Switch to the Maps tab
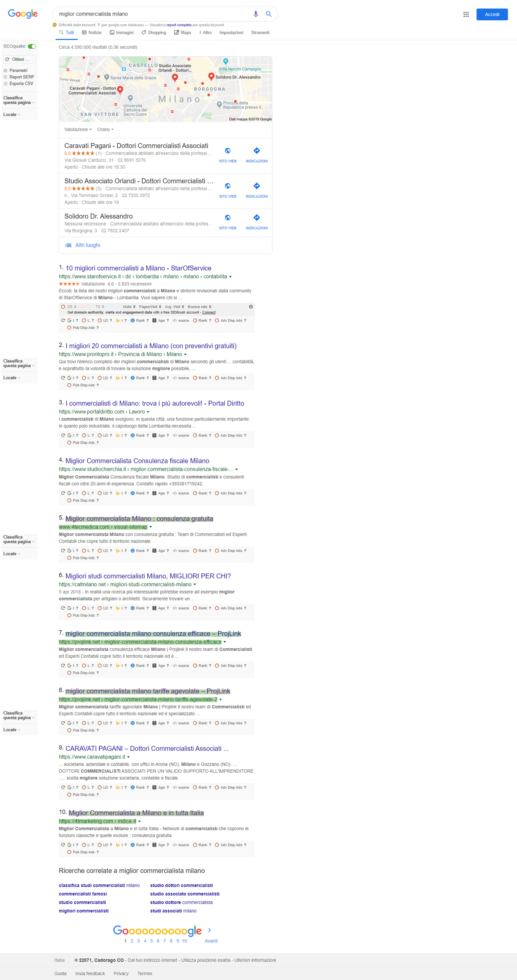Viewport: 517px width, 980px height. [x=183, y=33]
